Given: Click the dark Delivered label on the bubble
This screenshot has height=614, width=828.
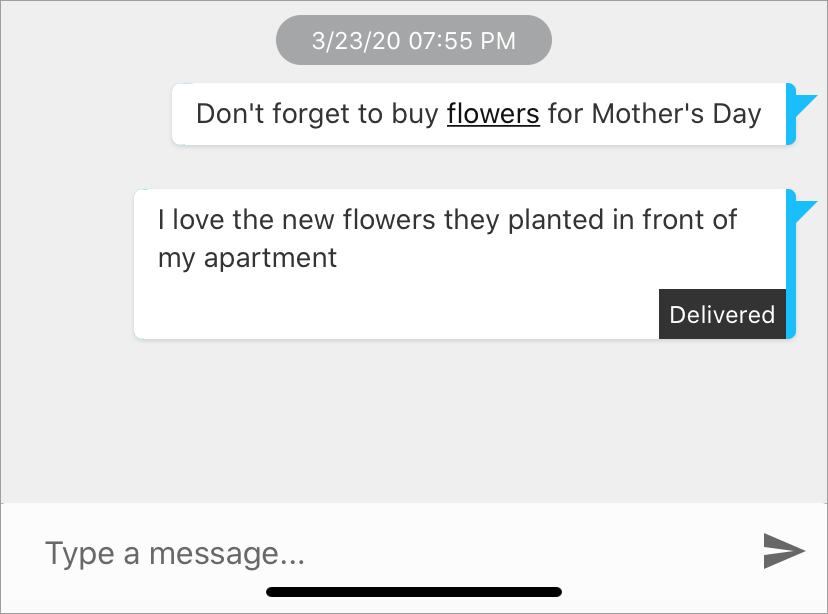Looking at the screenshot, I should pos(722,314).
